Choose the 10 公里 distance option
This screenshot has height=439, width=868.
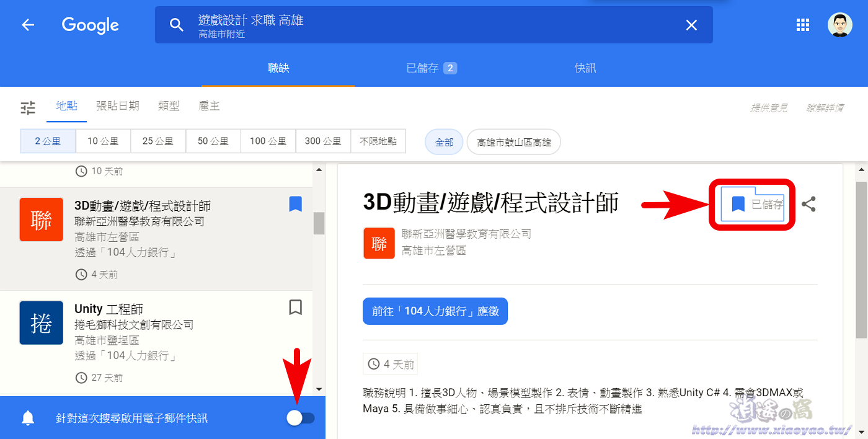pos(103,141)
